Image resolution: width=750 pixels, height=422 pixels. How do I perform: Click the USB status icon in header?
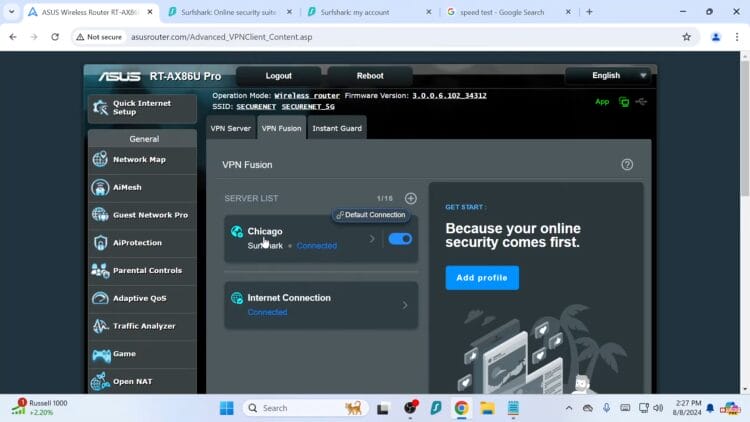point(641,101)
